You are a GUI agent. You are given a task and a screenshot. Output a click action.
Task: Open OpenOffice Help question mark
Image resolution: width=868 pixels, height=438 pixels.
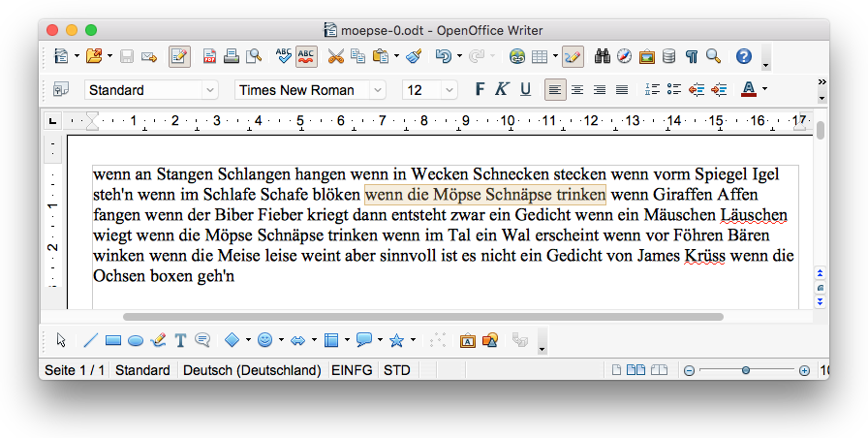click(x=743, y=56)
